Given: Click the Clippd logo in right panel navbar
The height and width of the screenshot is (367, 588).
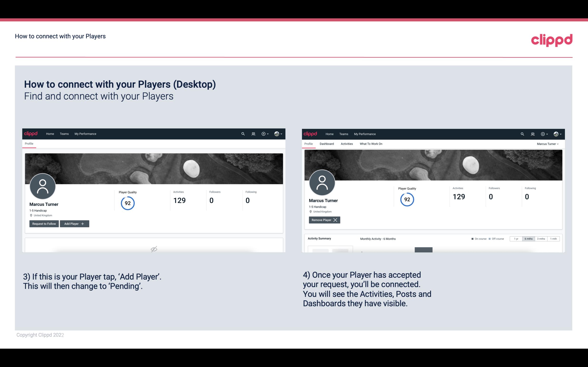Looking at the screenshot, I should [310, 133].
